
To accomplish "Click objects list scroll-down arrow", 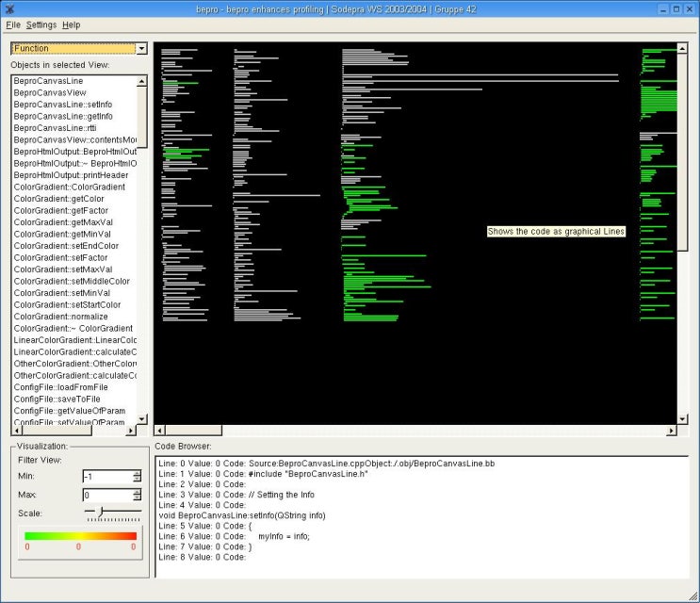I will pos(141,419).
